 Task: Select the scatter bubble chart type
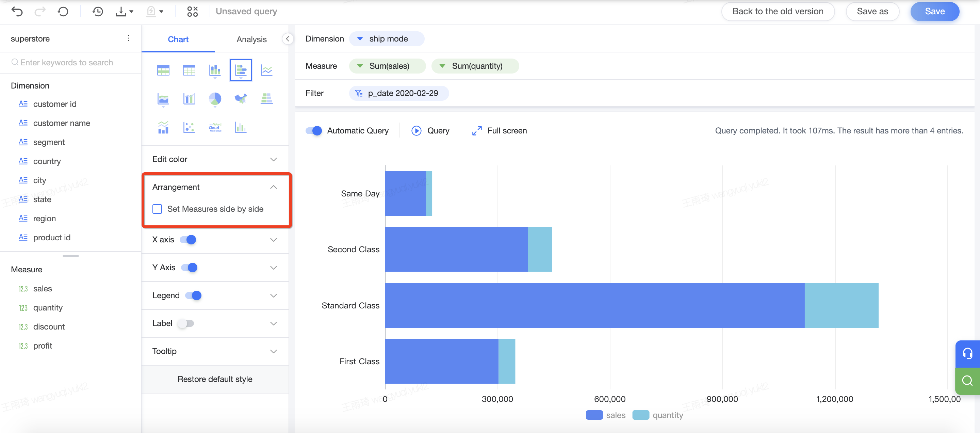click(x=189, y=127)
